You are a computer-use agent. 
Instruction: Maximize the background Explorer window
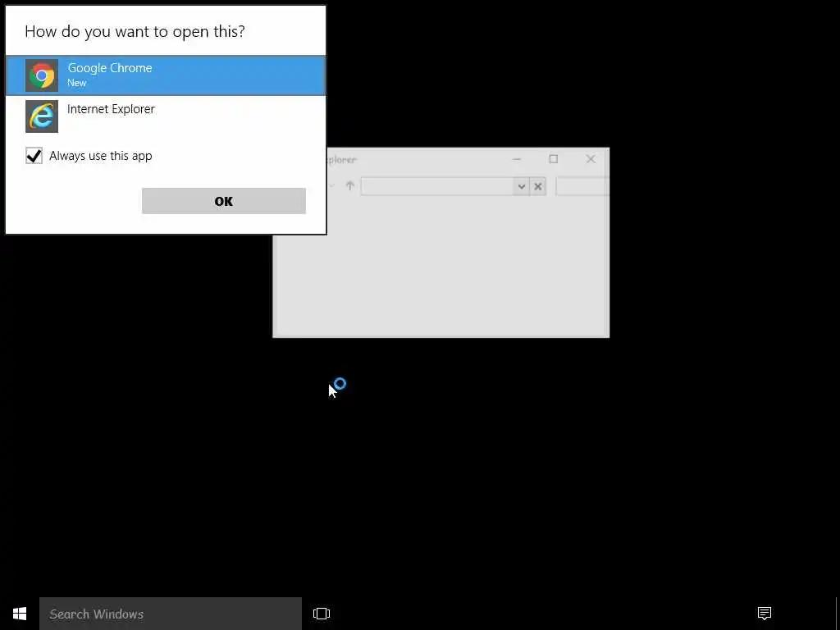coord(554,159)
